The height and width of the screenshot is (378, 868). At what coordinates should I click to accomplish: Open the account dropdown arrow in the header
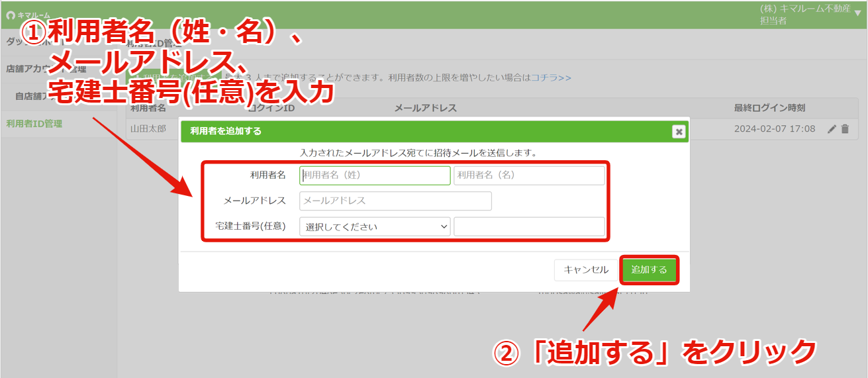click(858, 13)
